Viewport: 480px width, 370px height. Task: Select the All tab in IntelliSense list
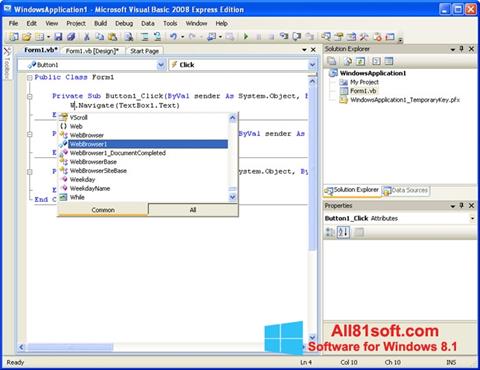coord(193,210)
